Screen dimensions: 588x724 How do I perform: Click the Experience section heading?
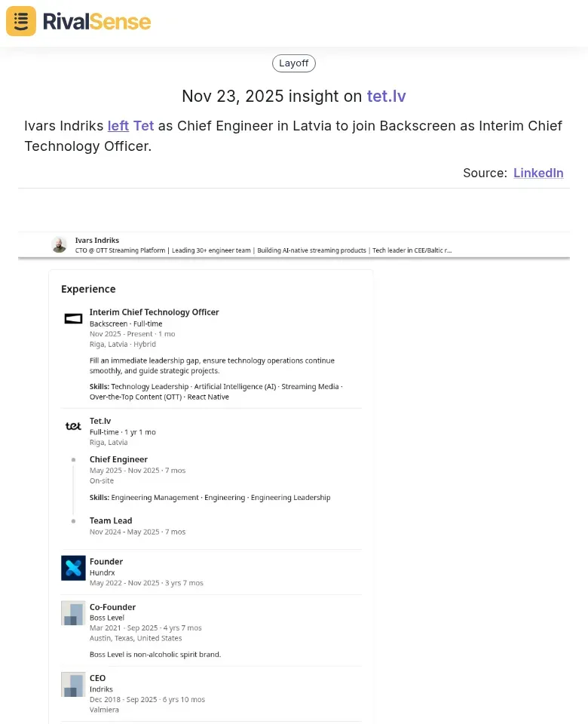[88, 289]
